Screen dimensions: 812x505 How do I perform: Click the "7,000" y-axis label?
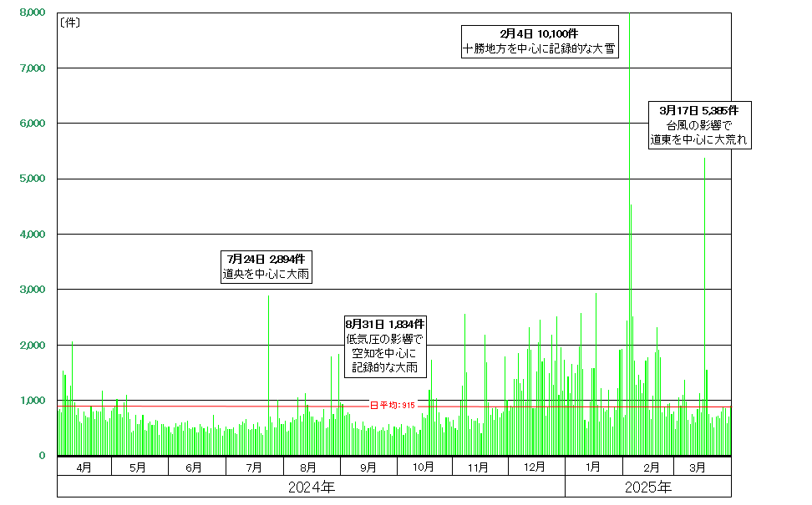(x=32, y=68)
